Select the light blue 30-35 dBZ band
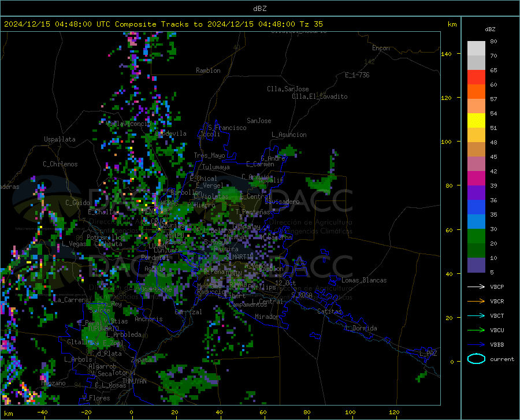The height and width of the screenshot is (420, 520). [476, 222]
